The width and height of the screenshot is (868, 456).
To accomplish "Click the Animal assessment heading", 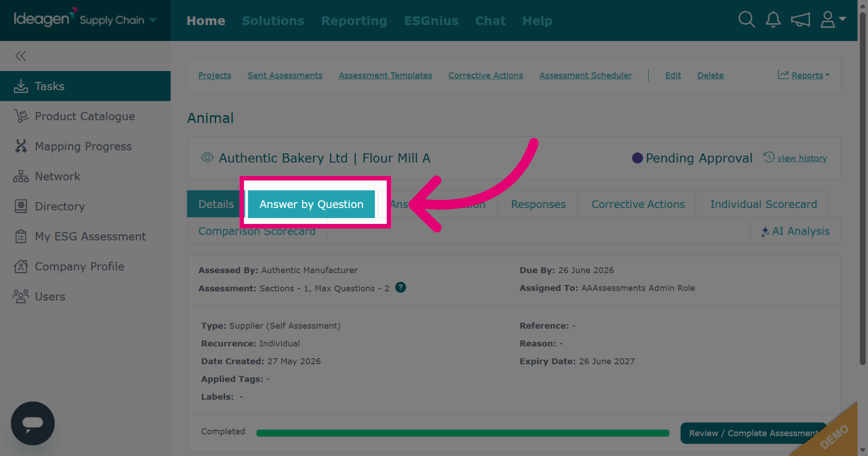I will point(210,118).
